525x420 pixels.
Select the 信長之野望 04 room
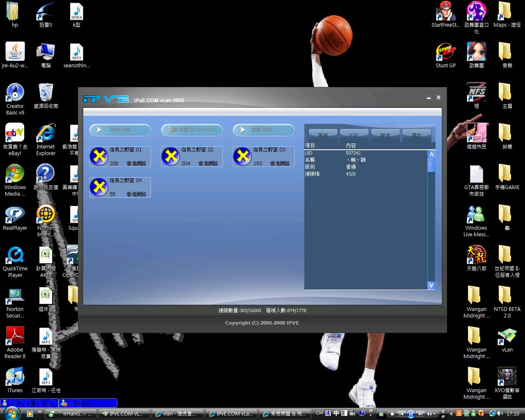point(120,187)
